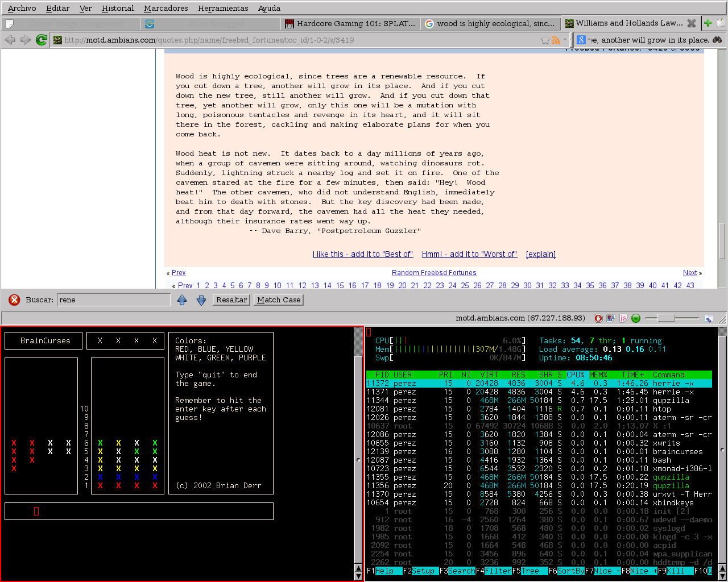Find next match with down arrow
This screenshot has width=728, height=582.
pos(201,300)
